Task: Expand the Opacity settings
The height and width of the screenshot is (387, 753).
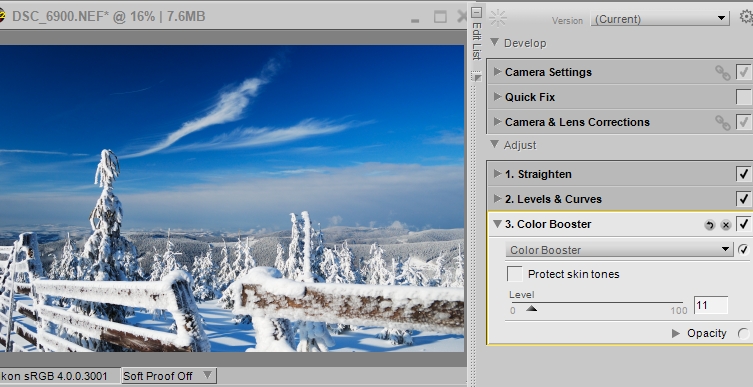Action: point(676,333)
